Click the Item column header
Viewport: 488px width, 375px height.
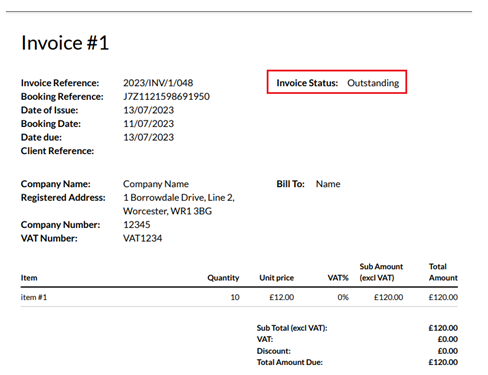29,278
